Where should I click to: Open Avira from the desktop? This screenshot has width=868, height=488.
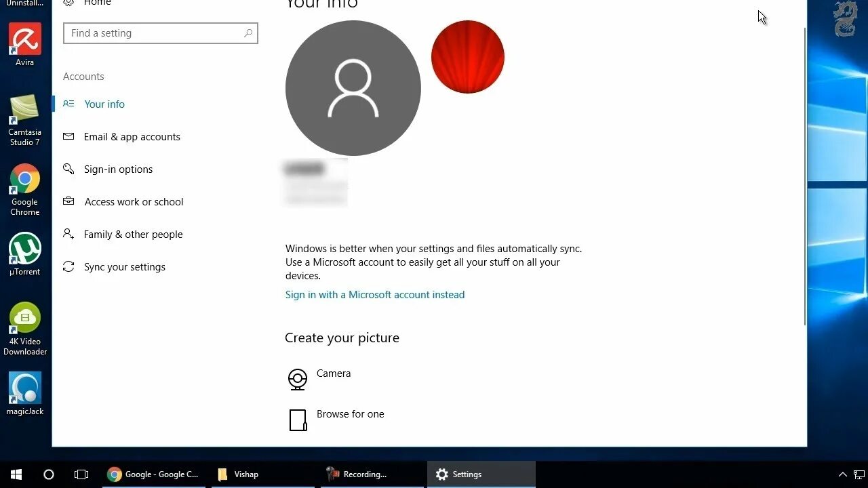coord(25,41)
